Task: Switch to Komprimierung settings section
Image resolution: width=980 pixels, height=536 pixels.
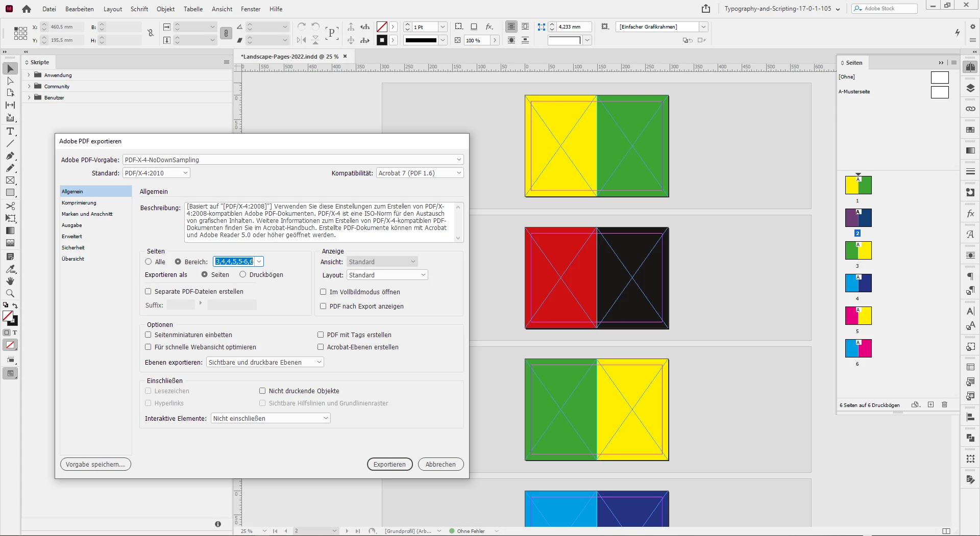Action: pos(95,202)
